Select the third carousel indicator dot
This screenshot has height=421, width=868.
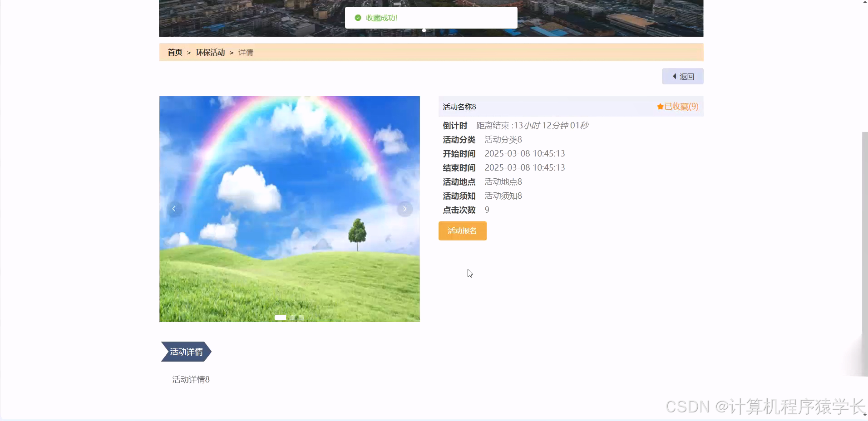[x=301, y=318]
